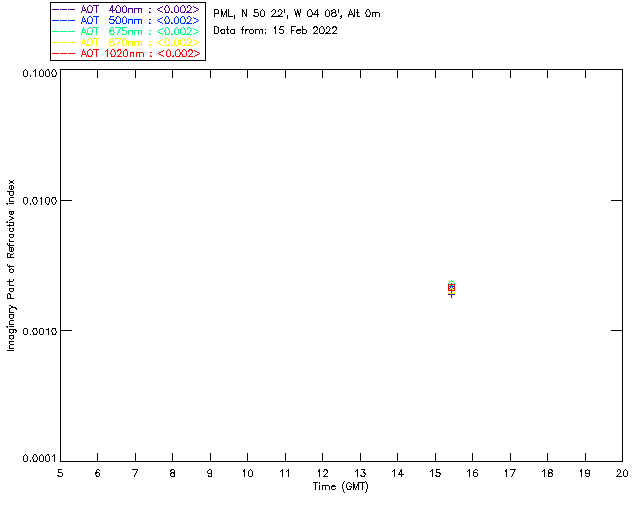Viewport: 640px width, 512px height.
Task: Click the Time (GMT) axis title
Action: 341,487
